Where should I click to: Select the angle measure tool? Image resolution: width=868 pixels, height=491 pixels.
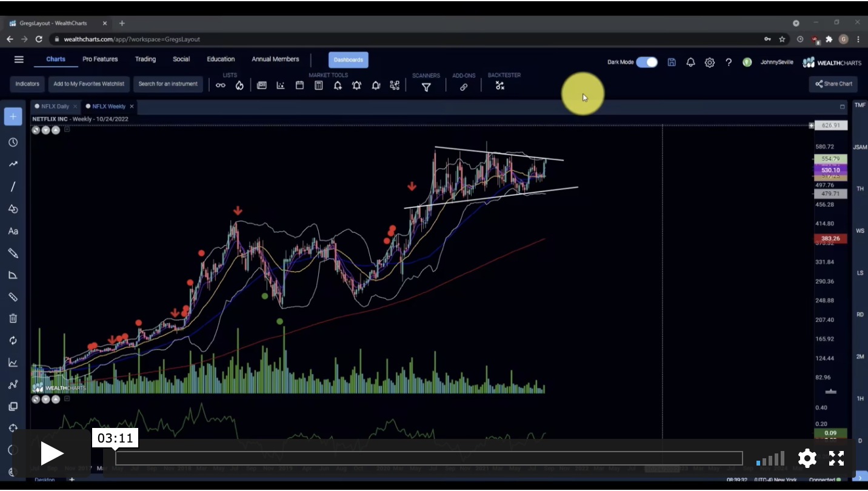[13, 275]
